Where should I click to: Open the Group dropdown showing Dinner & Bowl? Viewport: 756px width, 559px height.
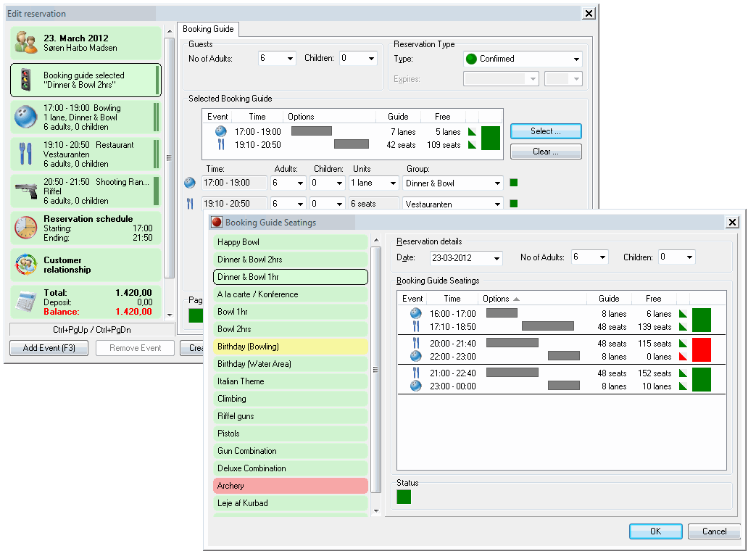(497, 183)
